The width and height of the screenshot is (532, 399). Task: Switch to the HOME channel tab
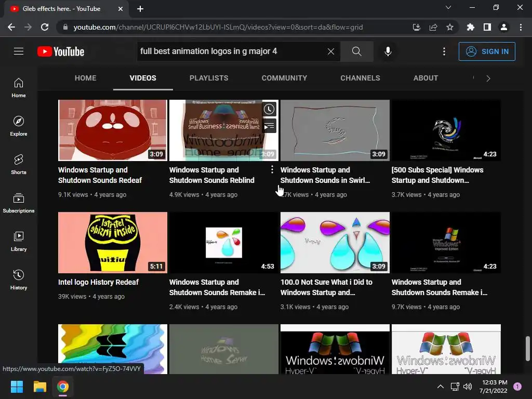point(86,78)
